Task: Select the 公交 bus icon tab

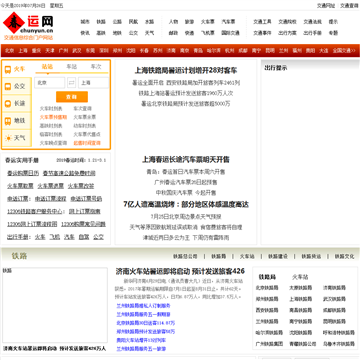Action: click(17, 86)
